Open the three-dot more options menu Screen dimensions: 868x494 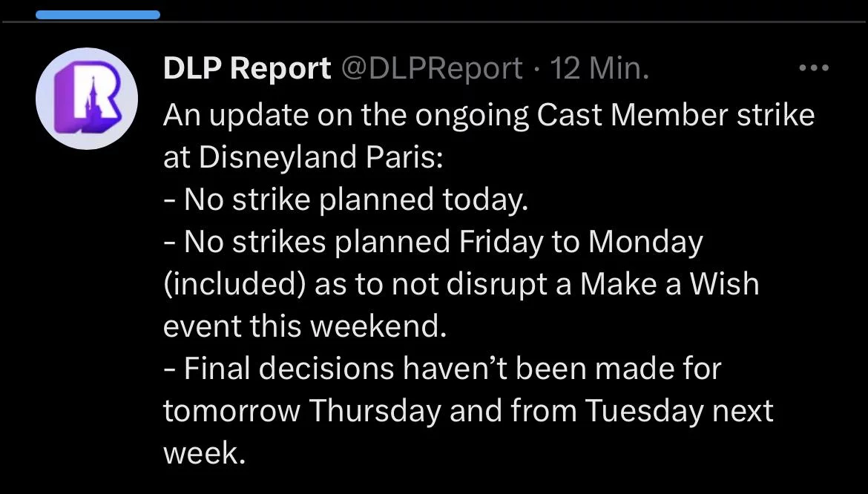pos(813,68)
